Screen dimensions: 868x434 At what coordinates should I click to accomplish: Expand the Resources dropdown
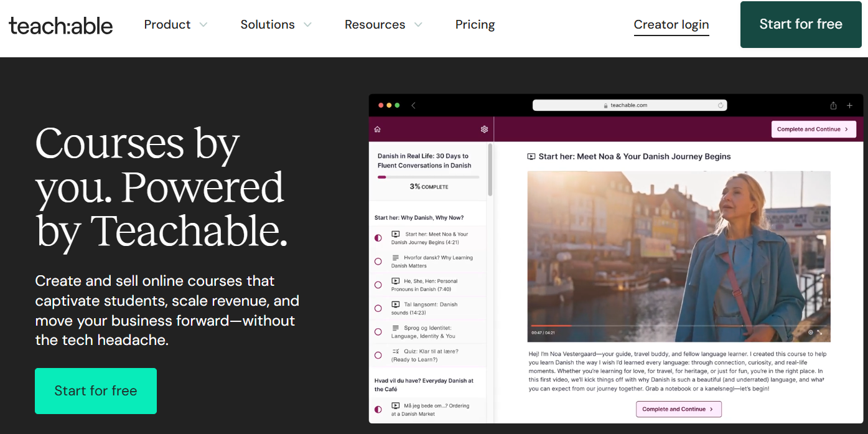(x=383, y=25)
